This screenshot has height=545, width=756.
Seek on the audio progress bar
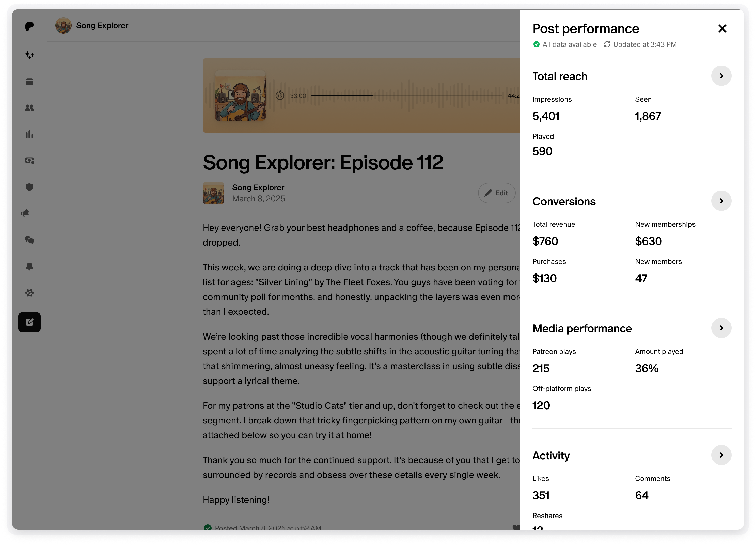click(x=407, y=95)
